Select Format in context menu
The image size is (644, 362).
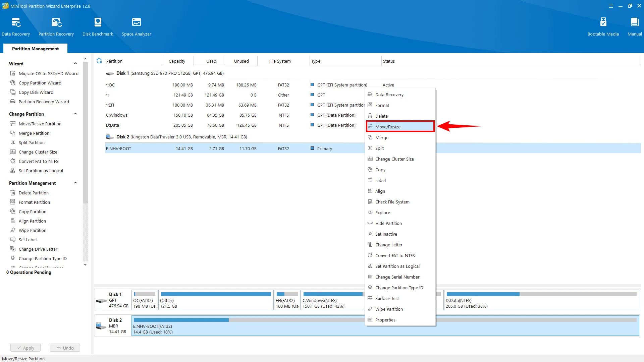[400, 105]
